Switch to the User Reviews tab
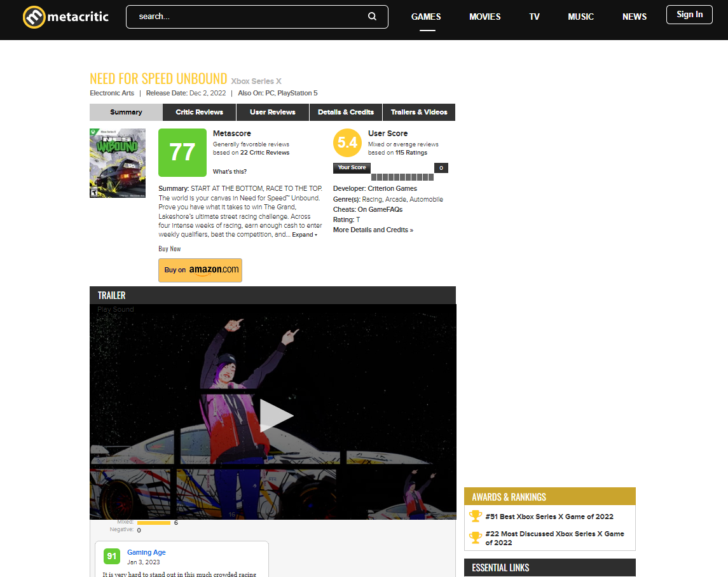Viewport: 728px width, 577px height. pyautogui.click(x=273, y=112)
